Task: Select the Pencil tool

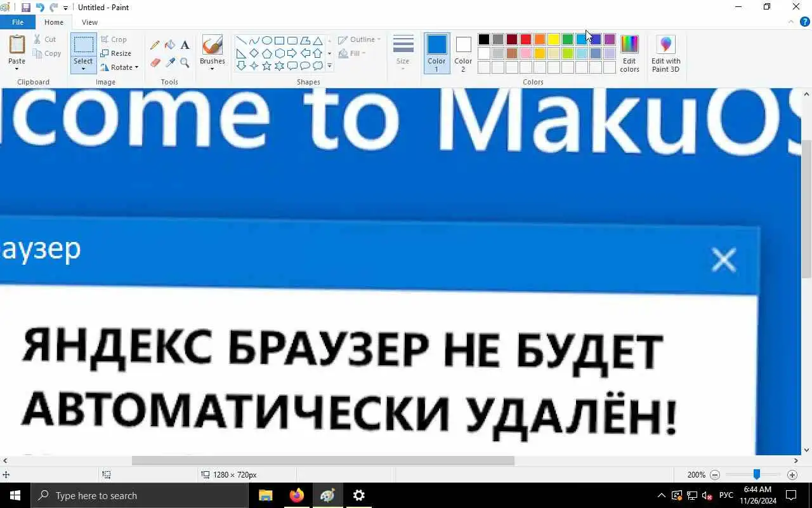Action: pyautogui.click(x=155, y=45)
